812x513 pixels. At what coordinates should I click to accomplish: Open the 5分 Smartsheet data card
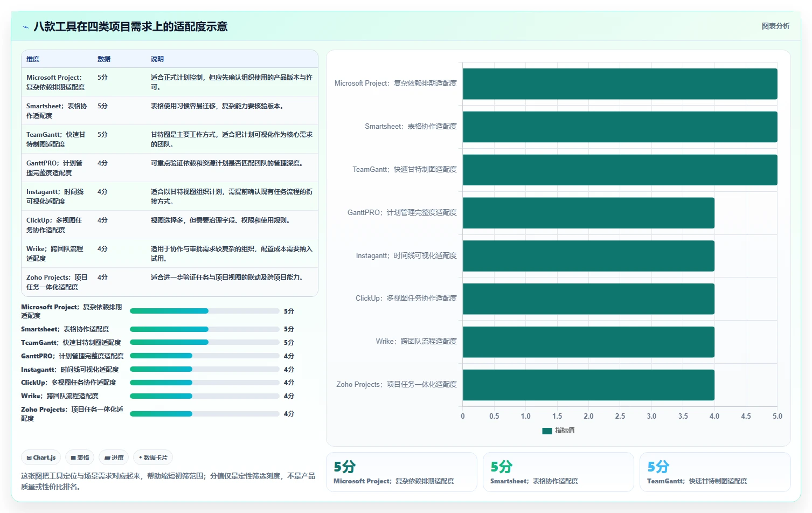point(558,472)
